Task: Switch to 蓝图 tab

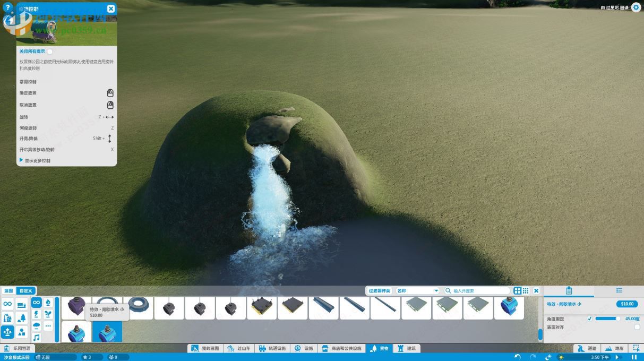Action: point(8,290)
